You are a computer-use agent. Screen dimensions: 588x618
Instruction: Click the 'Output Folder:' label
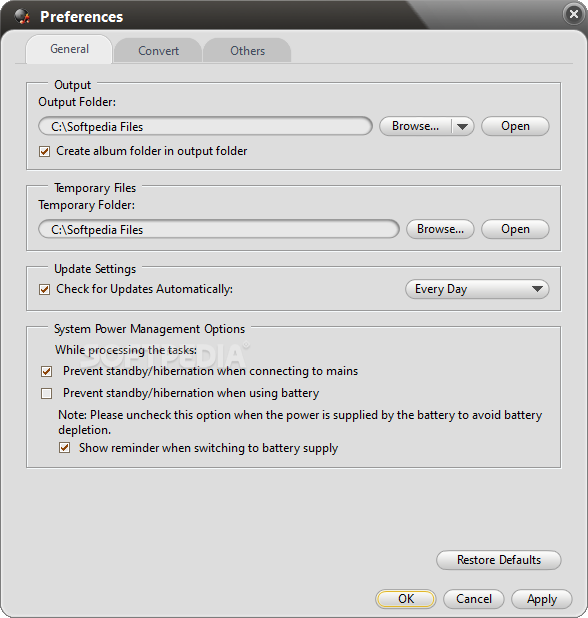(77, 102)
